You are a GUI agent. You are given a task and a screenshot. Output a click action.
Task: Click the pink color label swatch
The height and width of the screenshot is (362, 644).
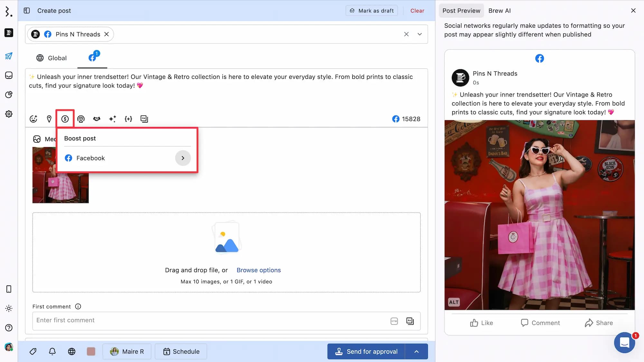coord(91,351)
